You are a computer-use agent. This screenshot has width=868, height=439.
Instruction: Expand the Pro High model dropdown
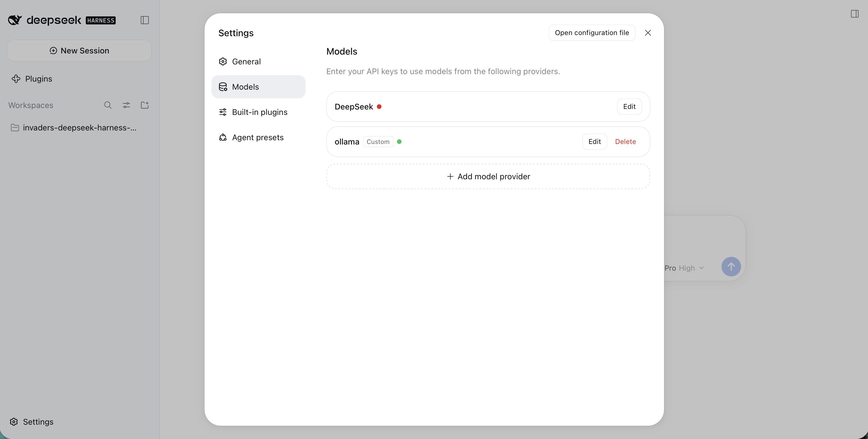[684, 268]
